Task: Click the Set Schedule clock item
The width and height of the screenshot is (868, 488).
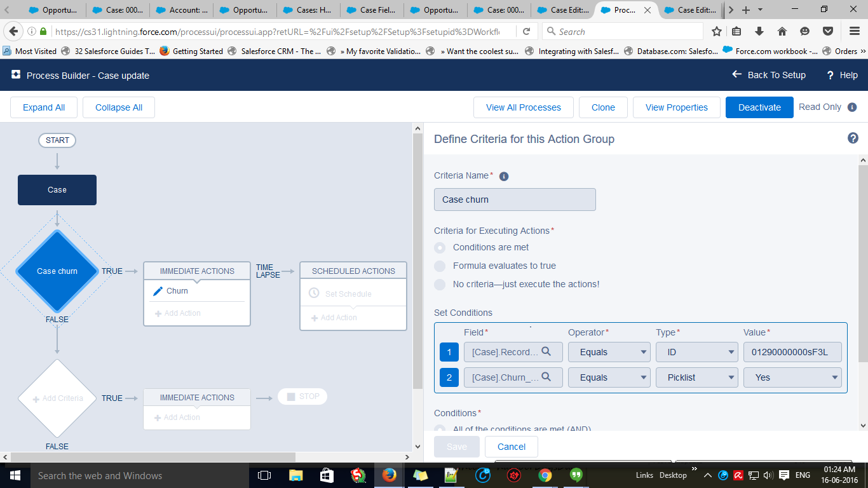Action: point(314,294)
